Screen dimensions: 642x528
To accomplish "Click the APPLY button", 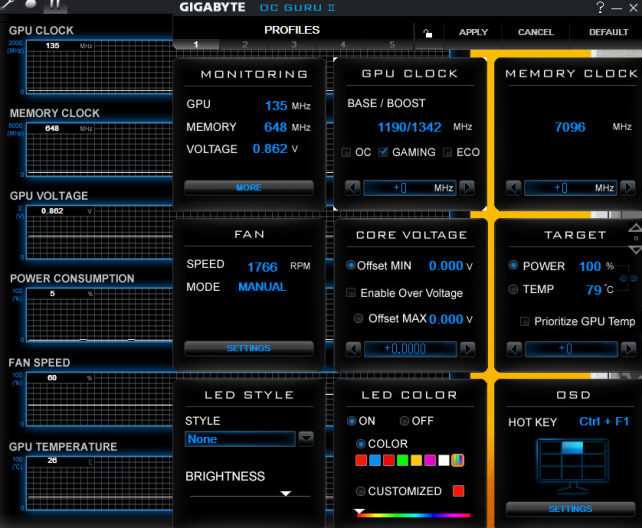I will [x=473, y=32].
